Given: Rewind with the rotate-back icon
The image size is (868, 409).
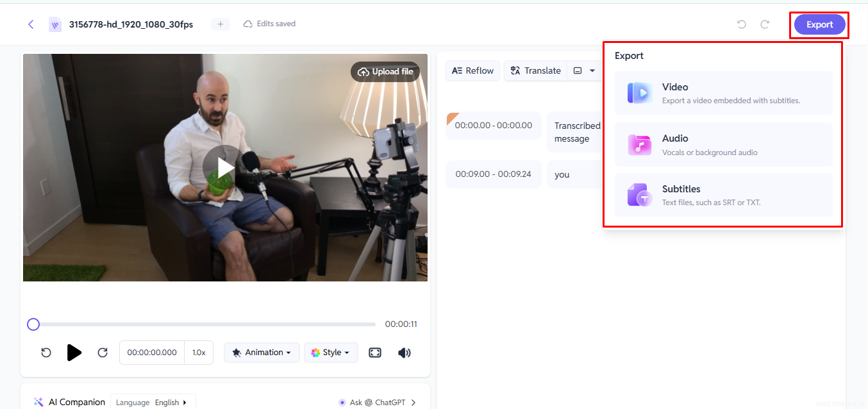Looking at the screenshot, I should (x=46, y=353).
